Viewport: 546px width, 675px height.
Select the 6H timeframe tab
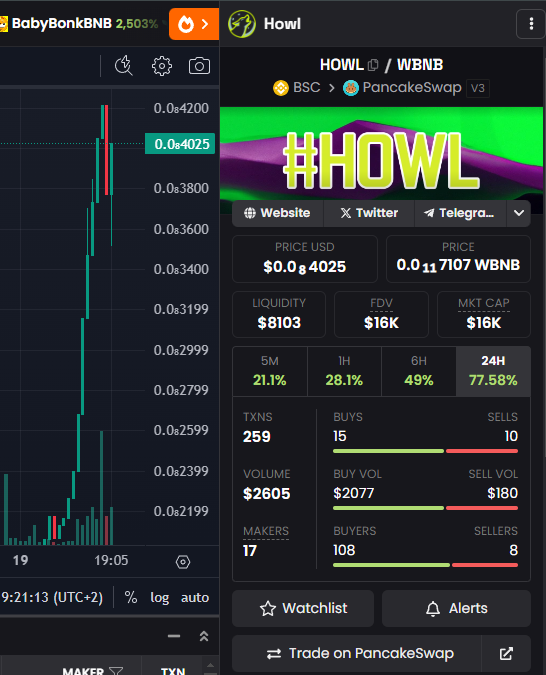(419, 371)
